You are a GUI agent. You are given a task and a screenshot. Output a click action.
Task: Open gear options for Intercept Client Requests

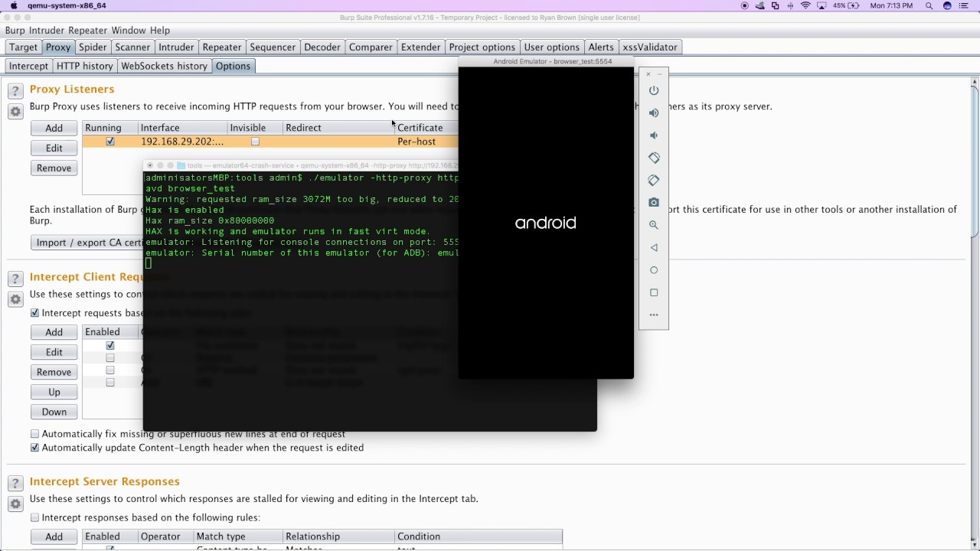coord(15,299)
